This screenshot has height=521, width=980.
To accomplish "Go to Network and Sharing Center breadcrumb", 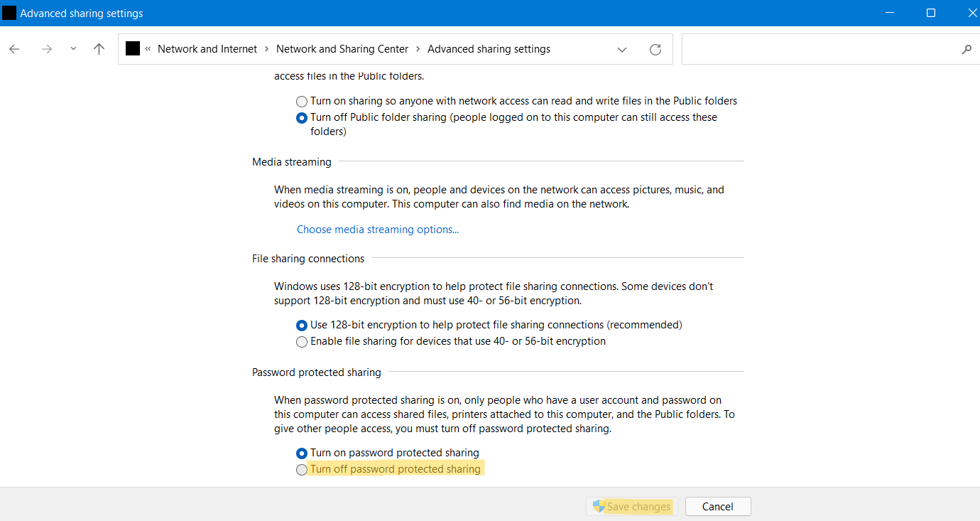I will tap(342, 49).
